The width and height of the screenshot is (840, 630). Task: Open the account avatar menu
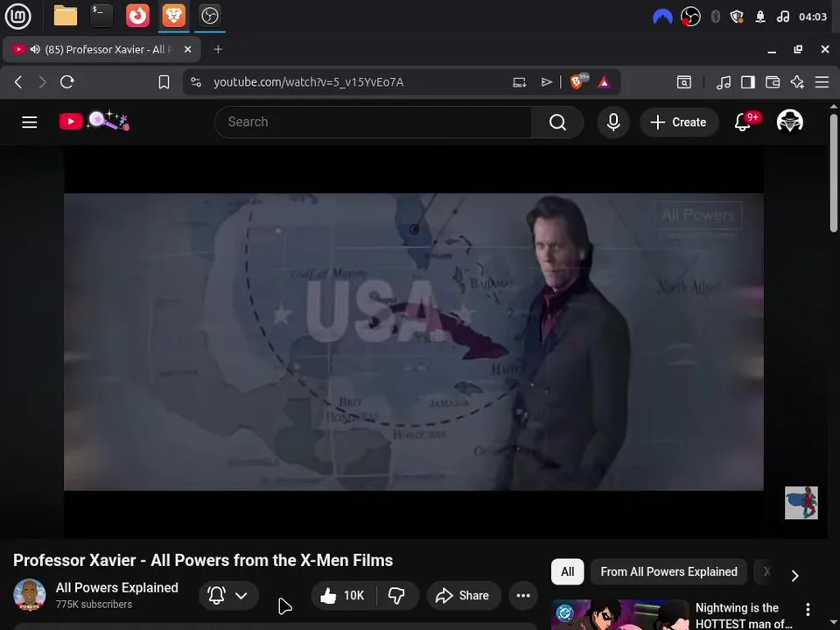[x=789, y=122]
